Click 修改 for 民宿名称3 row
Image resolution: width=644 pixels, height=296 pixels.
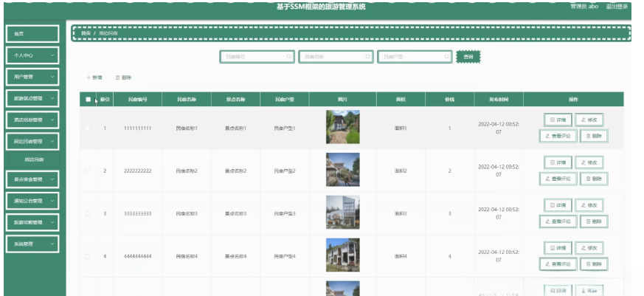point(589,205)
